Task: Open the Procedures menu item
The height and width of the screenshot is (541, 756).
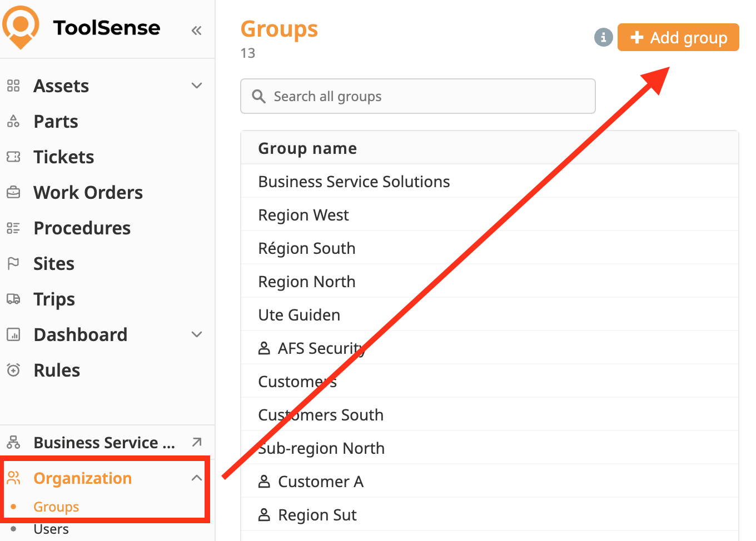Action: (82, 228)
